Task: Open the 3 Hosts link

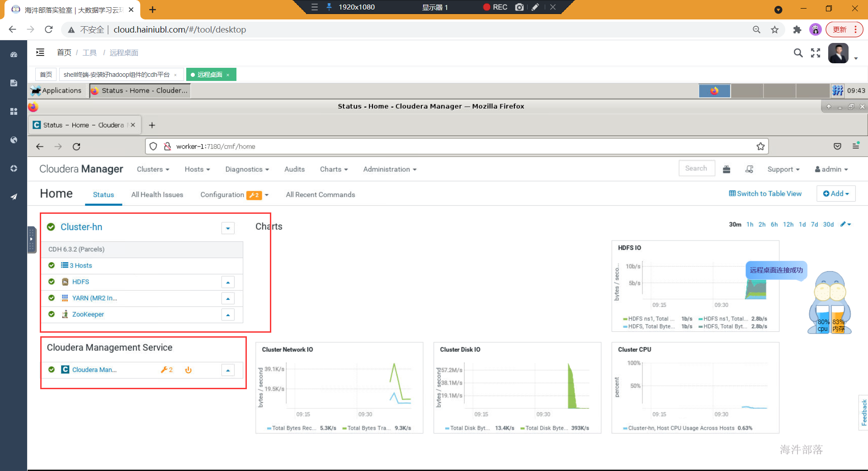Action: pos(80,266)
